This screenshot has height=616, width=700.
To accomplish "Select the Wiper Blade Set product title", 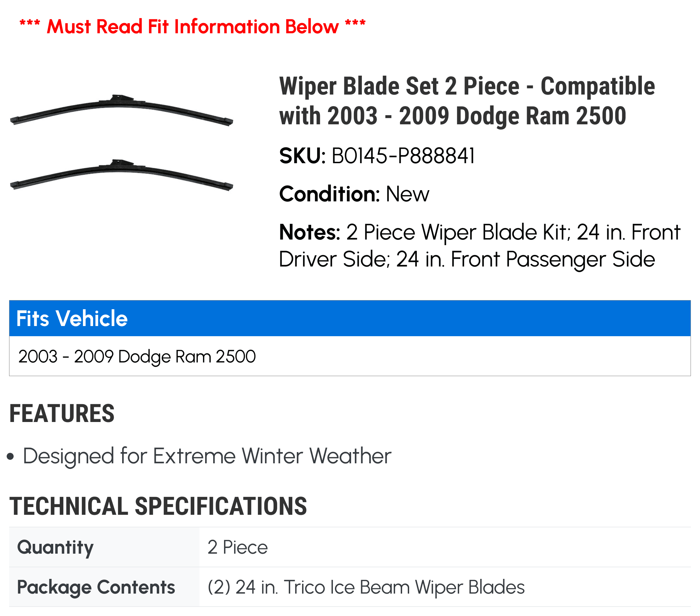I will [467, 101].
